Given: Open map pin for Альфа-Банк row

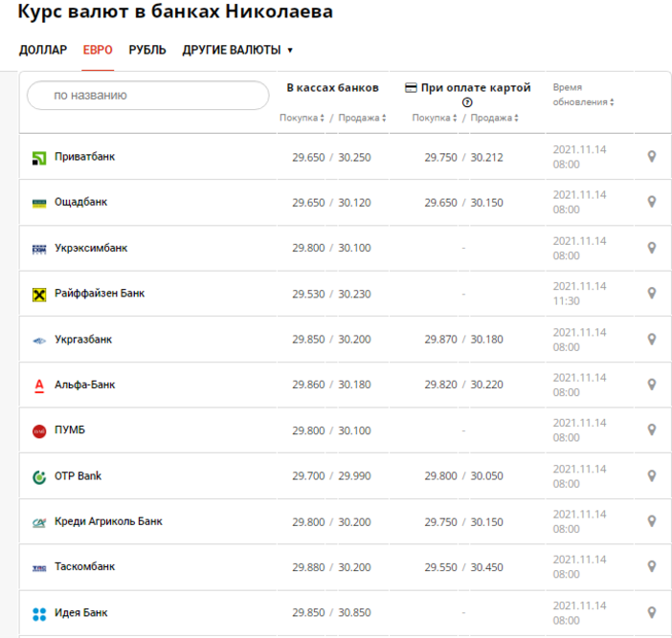Looking at the screenshot, I should click(652, 385).
